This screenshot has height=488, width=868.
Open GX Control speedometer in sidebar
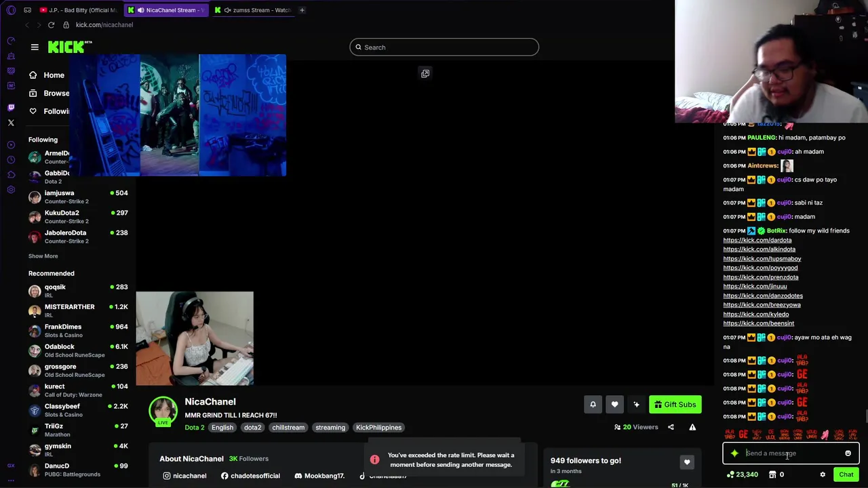point(11,41)
